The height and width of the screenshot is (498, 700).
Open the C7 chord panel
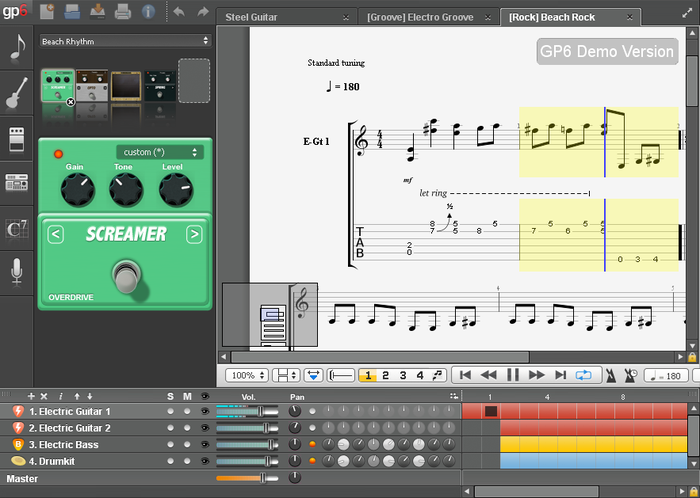coord(17,228)
